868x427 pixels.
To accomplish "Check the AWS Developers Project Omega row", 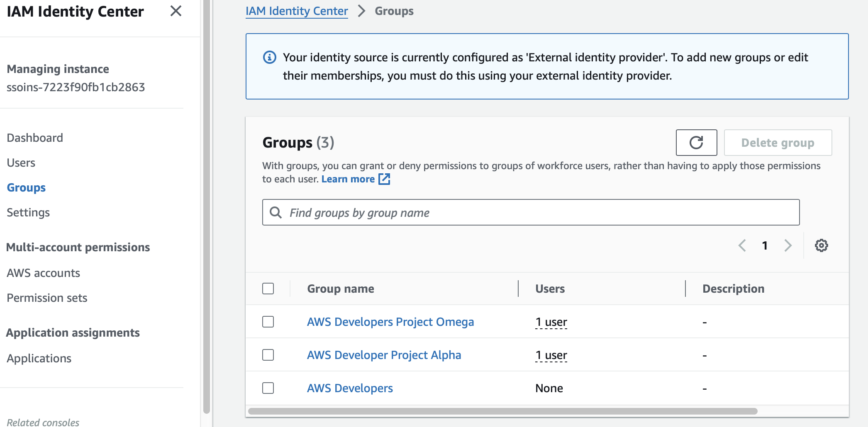I will coord(268,322).
